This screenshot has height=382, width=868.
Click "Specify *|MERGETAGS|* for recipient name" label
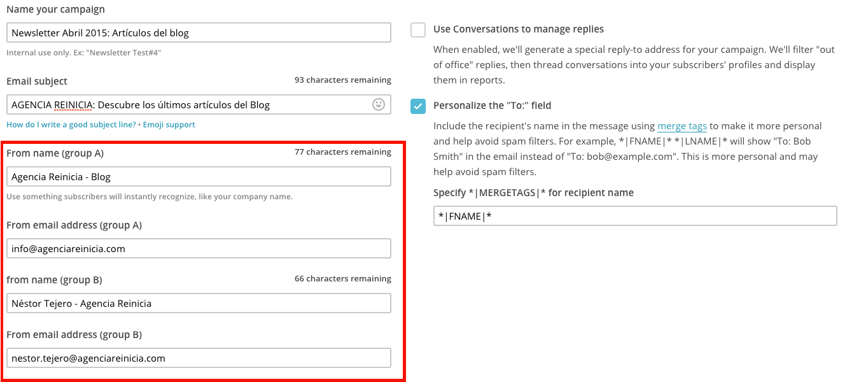pyautogui.click(x=533, y=193)
